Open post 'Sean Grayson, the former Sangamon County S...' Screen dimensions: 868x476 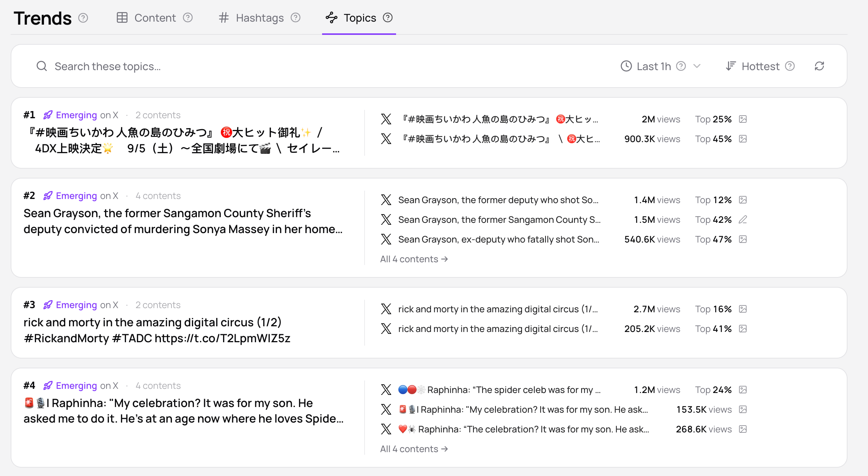click(499, 219)
